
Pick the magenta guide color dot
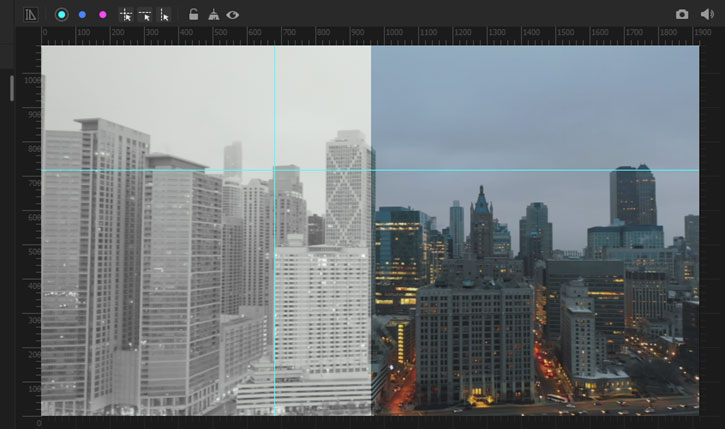coord(102,15)
